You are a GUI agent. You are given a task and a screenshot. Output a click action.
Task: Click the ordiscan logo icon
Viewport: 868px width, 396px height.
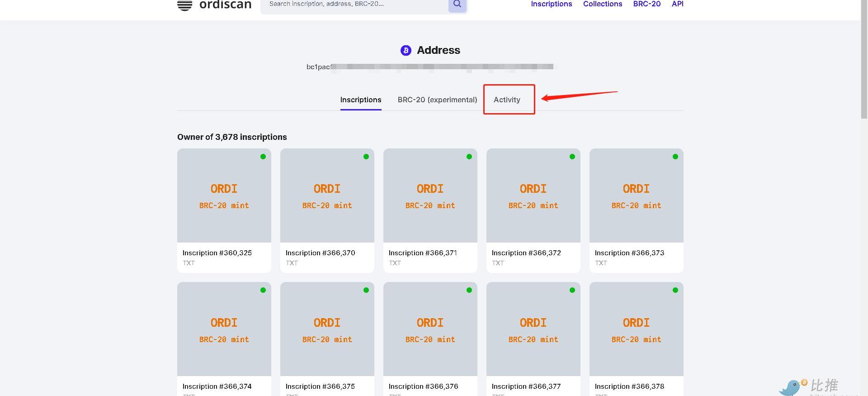pyautogui.click(x=184, y=5)
